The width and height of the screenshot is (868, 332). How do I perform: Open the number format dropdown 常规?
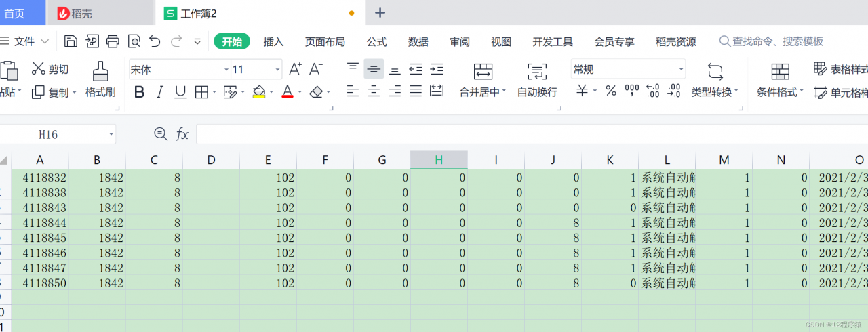tap(681, 69)
